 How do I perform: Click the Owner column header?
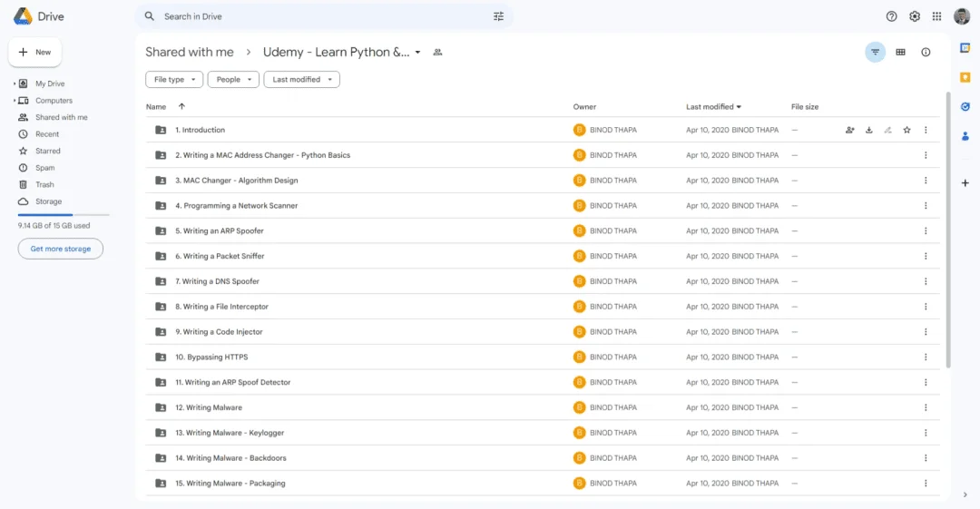pos(584,107)
